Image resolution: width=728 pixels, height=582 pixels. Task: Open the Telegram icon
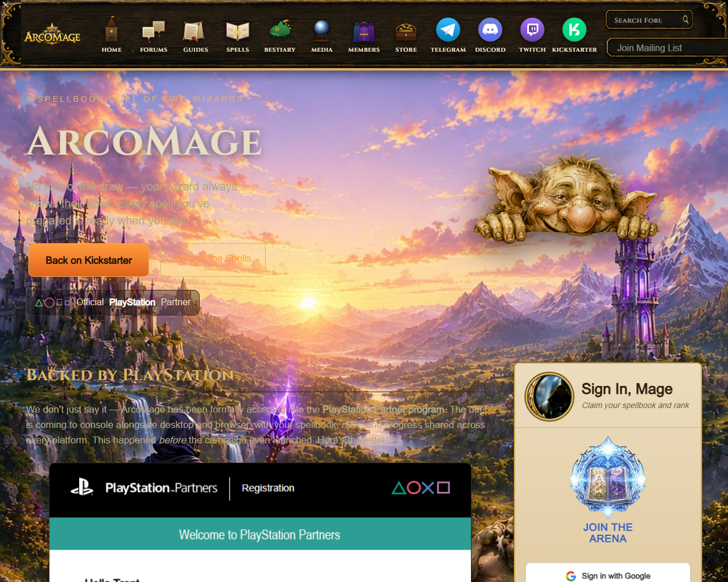click(x=448, y=30)
